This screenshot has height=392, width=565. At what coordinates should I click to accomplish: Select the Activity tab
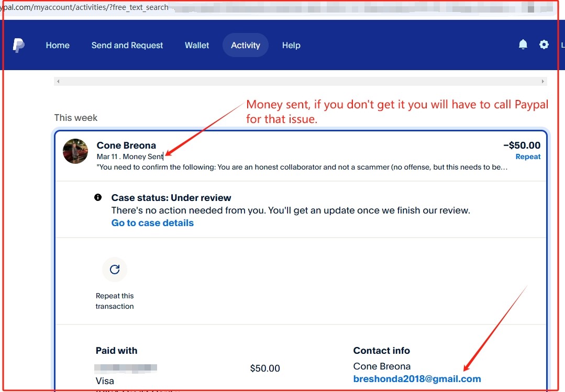[246, 46]
